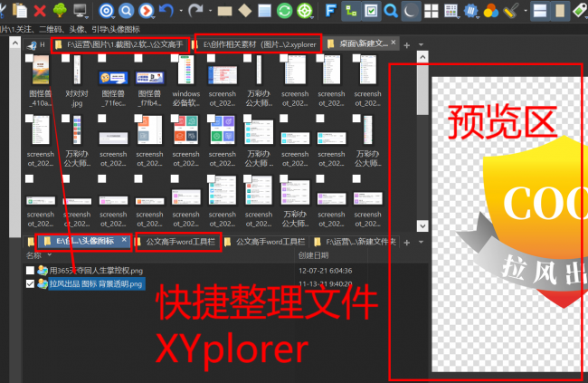Click the colored circles color filter icon

[491, 11]
